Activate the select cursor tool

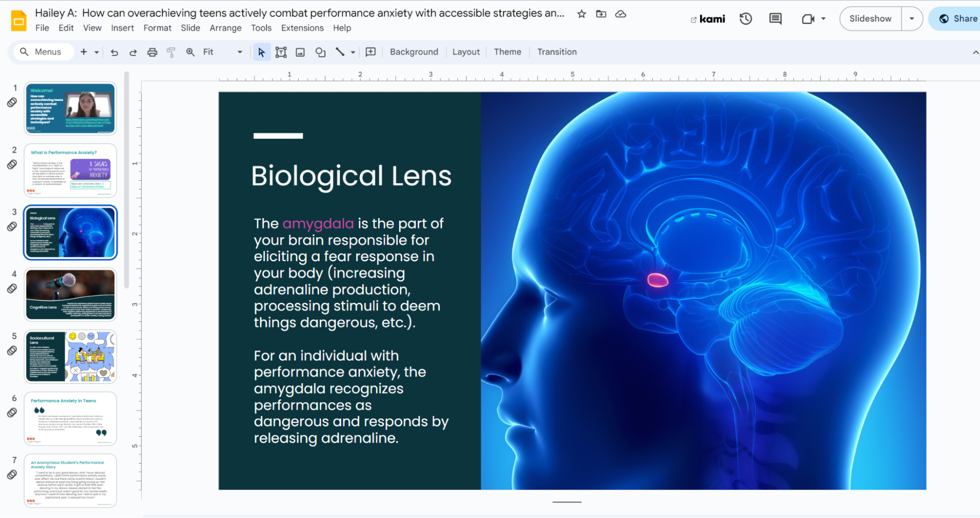tap(261, 52)
